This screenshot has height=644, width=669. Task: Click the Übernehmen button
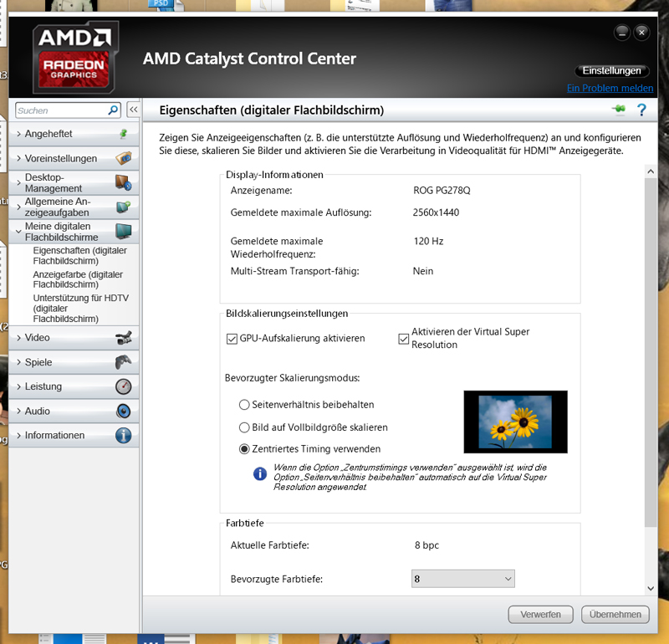pyautogui.click(x=615, y=614)
